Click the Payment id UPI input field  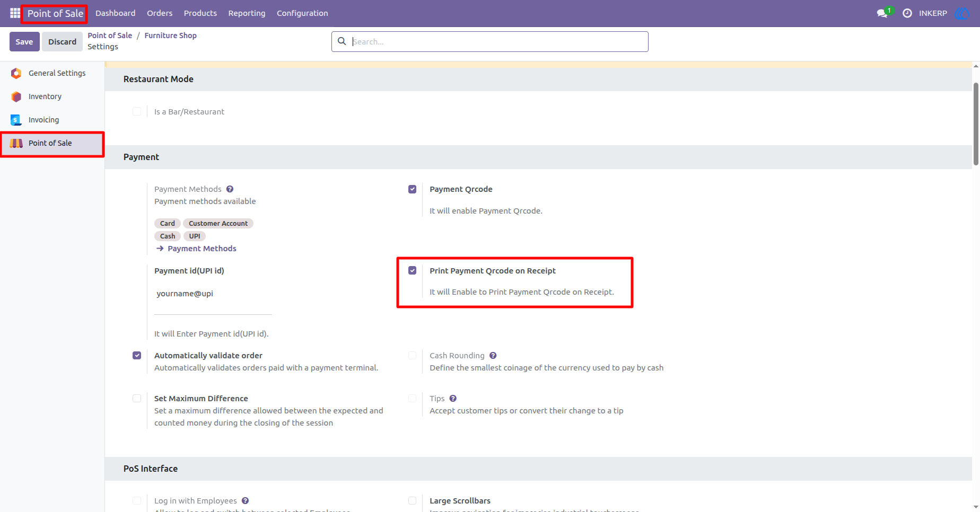coord(213,293)
